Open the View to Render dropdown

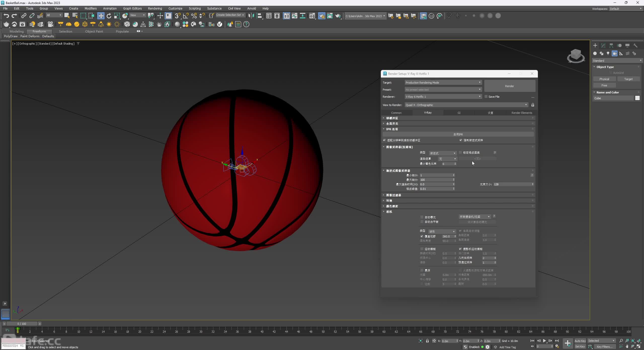(x=466, y=105)
